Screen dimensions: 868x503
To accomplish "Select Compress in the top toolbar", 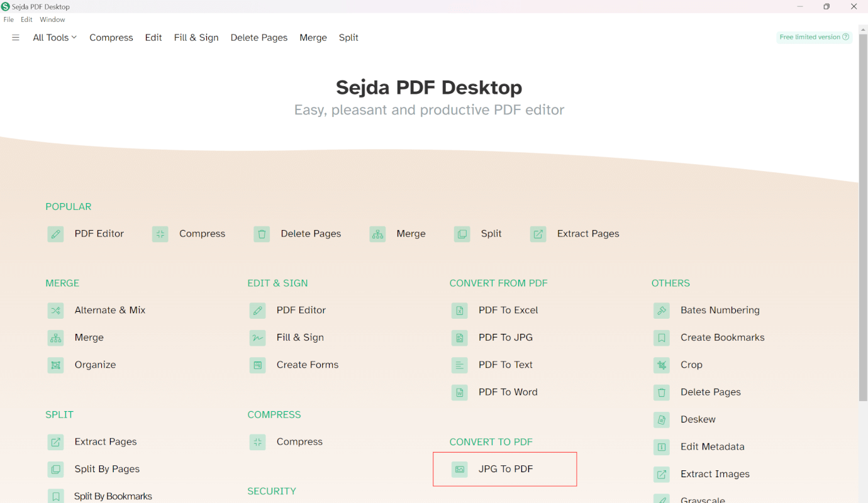I will (x=111, y=38).
